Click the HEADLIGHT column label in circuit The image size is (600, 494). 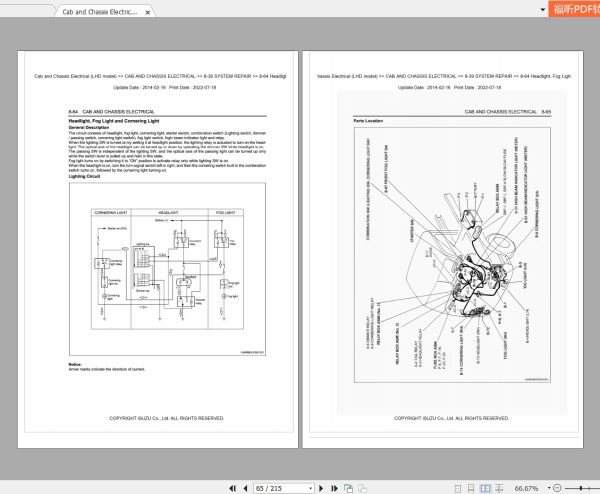[168, 212]
